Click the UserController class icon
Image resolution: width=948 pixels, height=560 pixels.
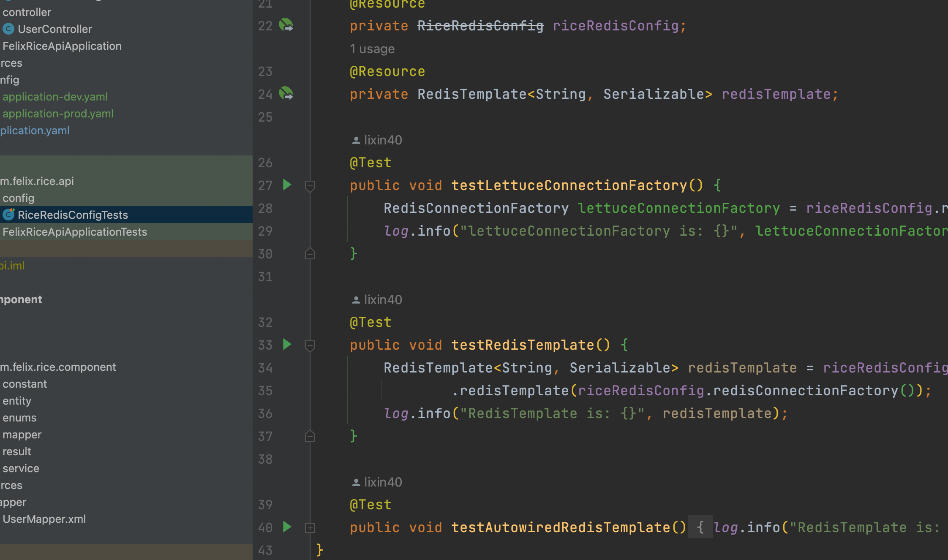8,29
